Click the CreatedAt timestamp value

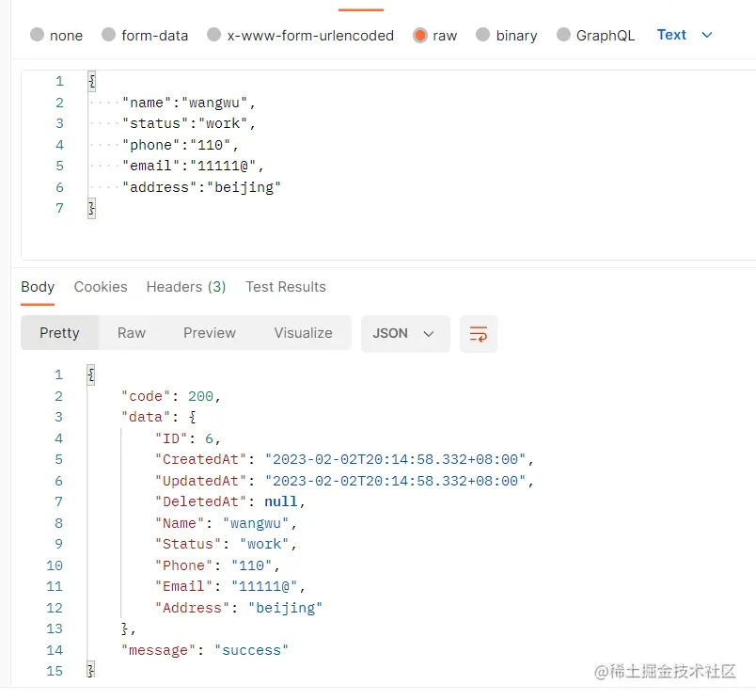pyautogui.click(x=395, y=459)
